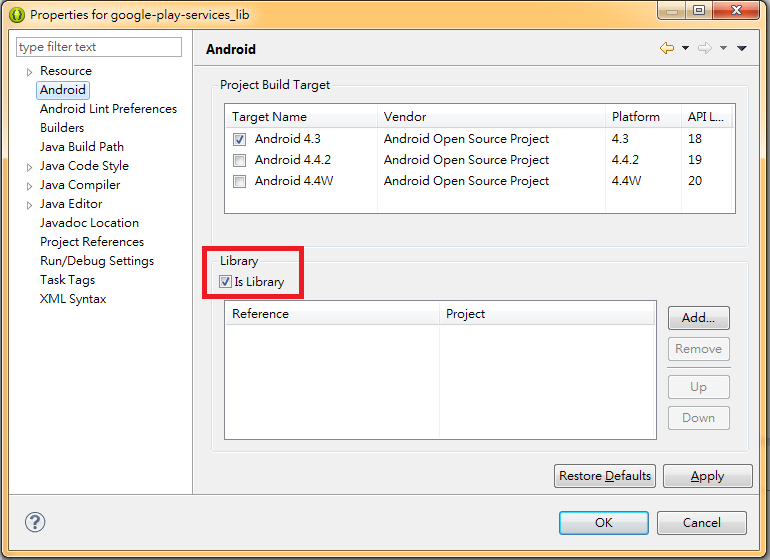This screenshot has width=770, height=560.
Task: Click the Target Name column header
Action: [301, 117]
